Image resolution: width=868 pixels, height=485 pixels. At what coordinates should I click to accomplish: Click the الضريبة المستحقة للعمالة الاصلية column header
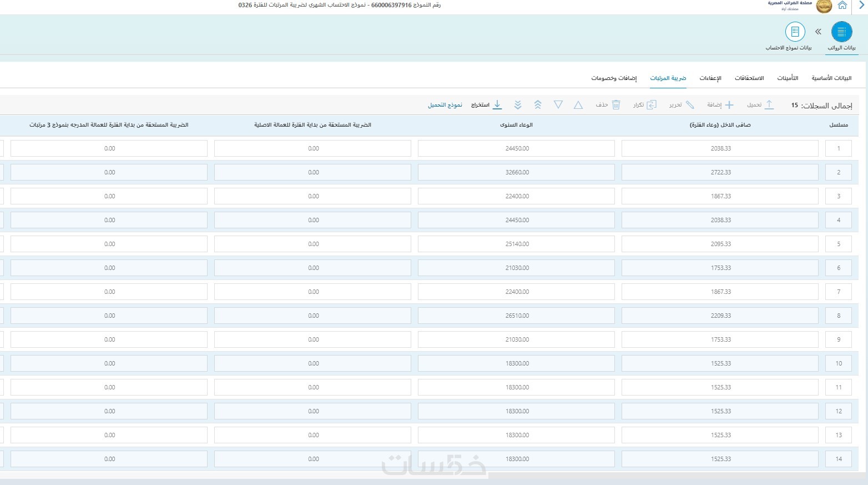(x=313, y=125)
